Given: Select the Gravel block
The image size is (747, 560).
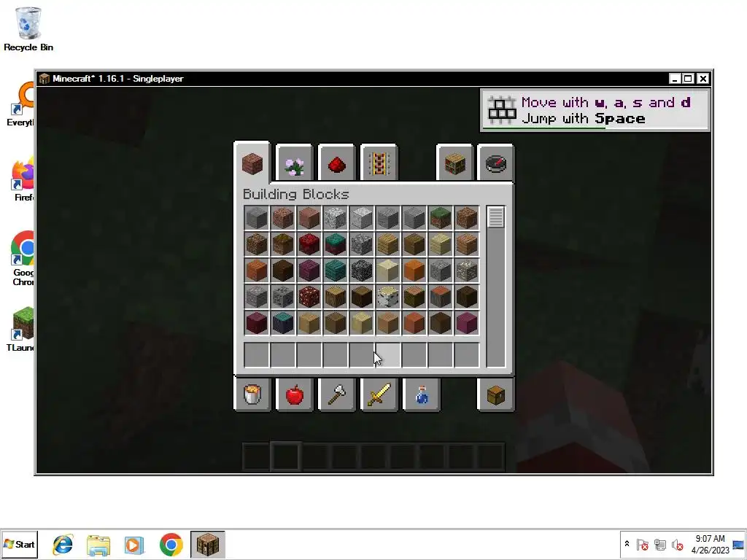Looking at the screenshot, I should tap(440, 271).
